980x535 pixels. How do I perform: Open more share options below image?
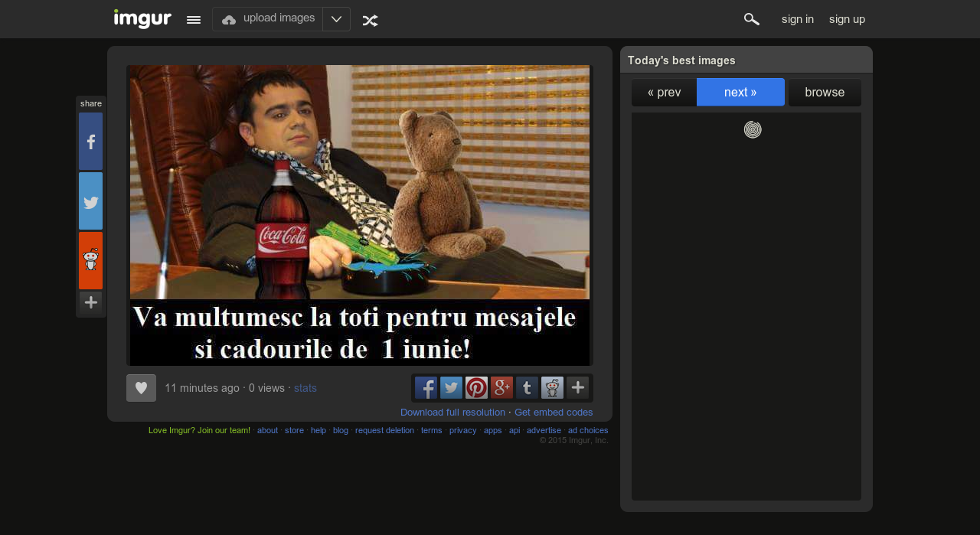click(x=578, y=388)
